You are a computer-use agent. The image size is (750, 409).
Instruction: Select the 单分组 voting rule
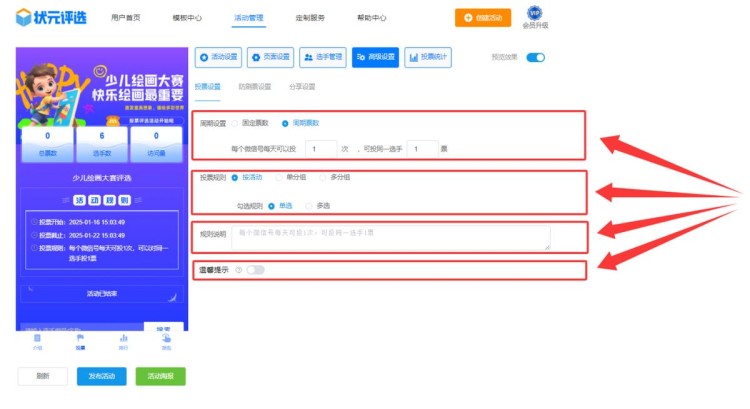tap(279, 177)
